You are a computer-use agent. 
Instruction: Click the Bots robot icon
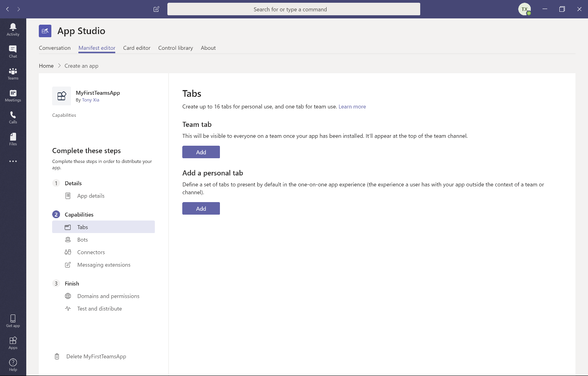point(68,240)
